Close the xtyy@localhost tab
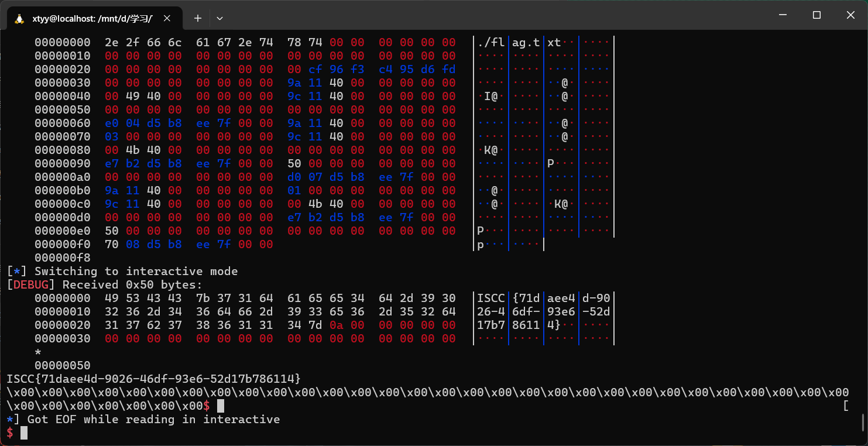 pyautogui.click(x=167, y=19)
